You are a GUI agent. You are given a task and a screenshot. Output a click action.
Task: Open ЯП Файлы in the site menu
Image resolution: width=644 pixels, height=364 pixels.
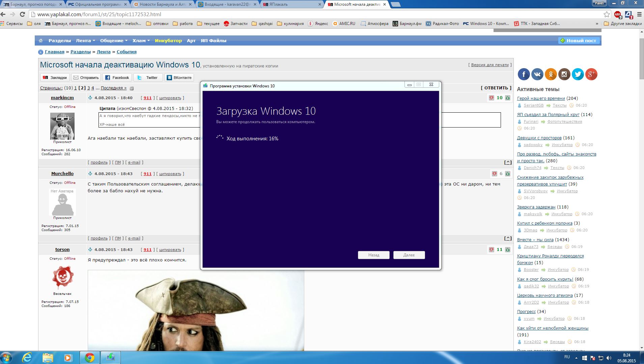(213, 40)
